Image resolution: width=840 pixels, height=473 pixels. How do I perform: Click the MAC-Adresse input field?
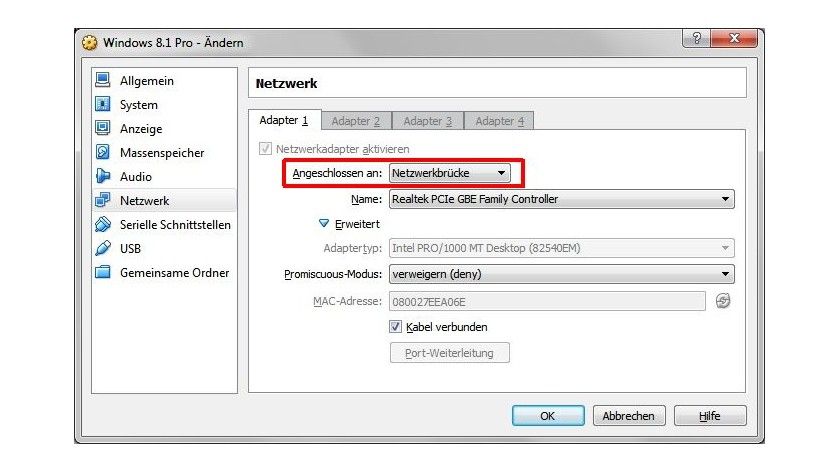click(547, 302)
